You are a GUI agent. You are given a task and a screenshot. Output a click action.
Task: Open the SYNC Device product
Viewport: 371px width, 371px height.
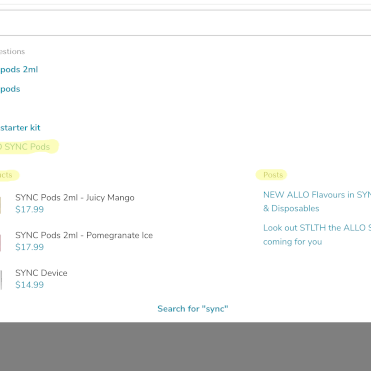pos(41,273)
